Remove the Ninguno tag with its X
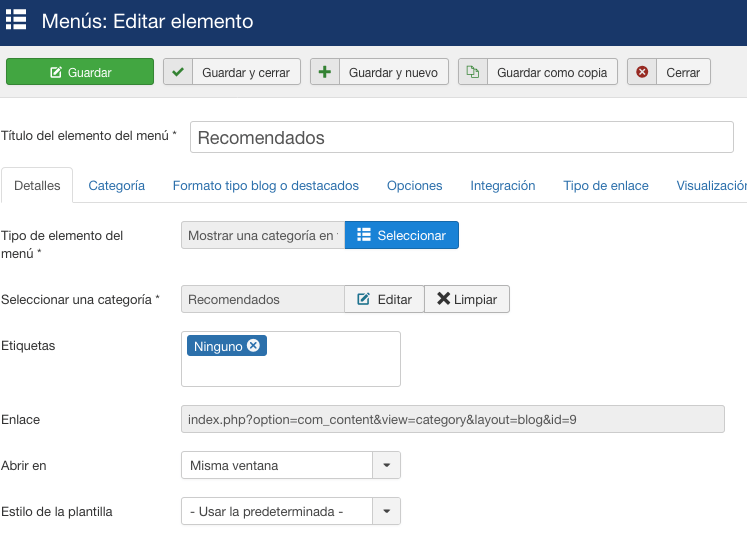Screen dimensions: 747x557 pos(253,345)
